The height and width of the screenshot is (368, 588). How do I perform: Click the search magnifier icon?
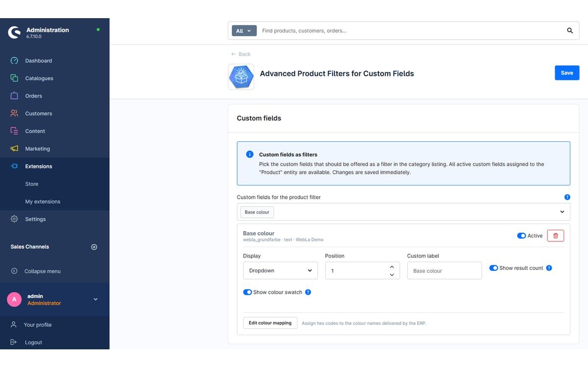click(x=570, y=30)
